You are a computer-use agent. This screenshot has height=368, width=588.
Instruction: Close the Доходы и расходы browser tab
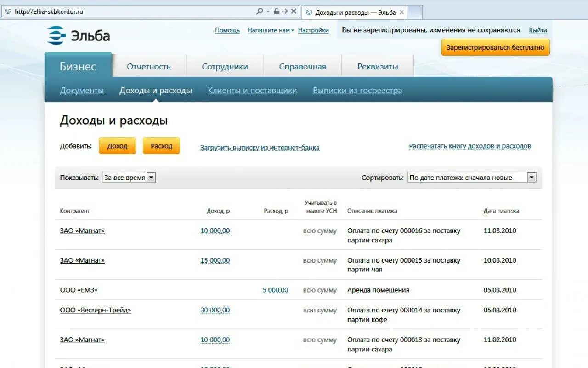402,12
